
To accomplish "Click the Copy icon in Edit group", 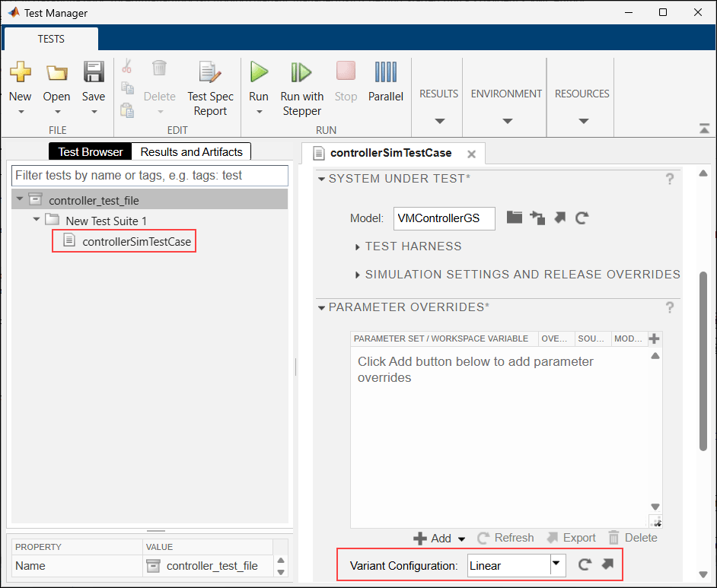I will click(x=127, y=87).
